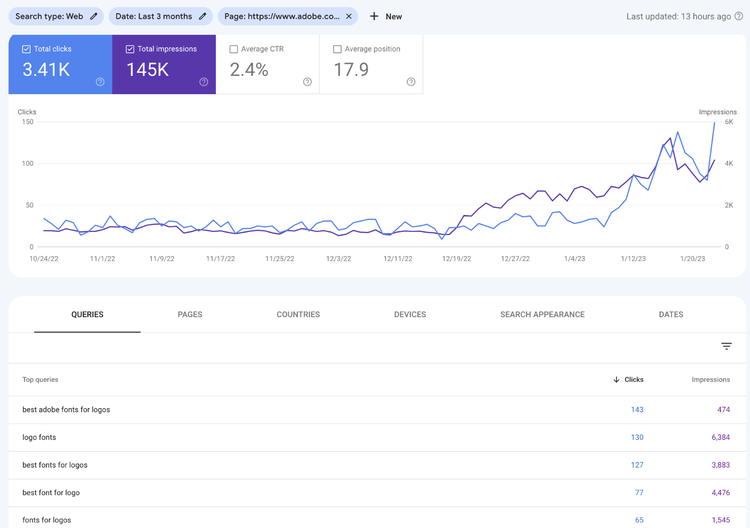Open the Last updated dropdown chevron
This screenshot has width=750, height=528.
[739, 16]
